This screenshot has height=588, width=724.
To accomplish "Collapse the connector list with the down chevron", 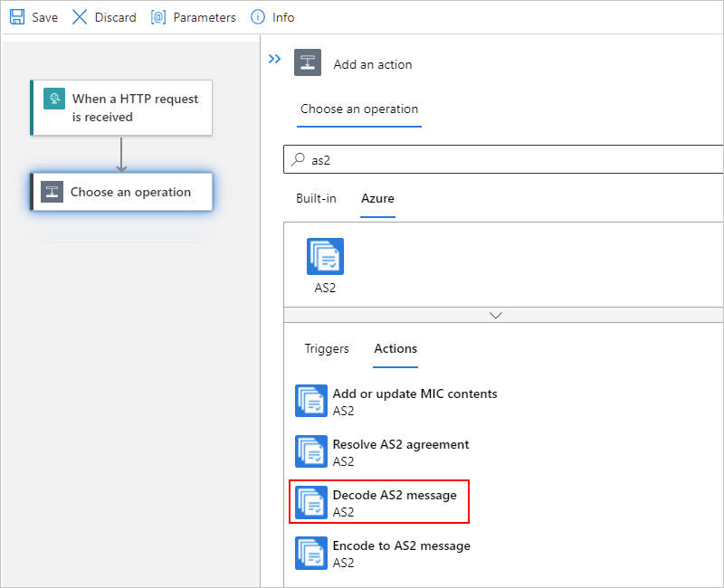I will [495, 316].
